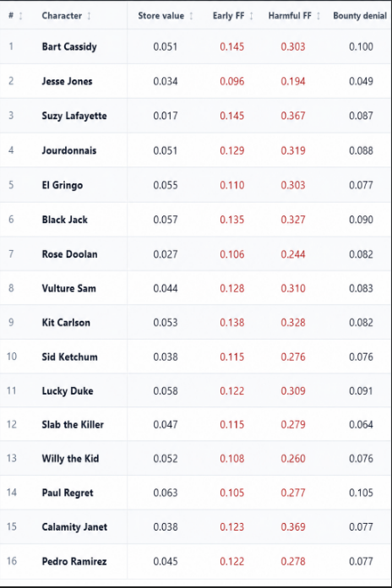Screen dimensions: 392x588
Task: Click sort arrows next to Harmful FF
Action: [x=318, y=16]
